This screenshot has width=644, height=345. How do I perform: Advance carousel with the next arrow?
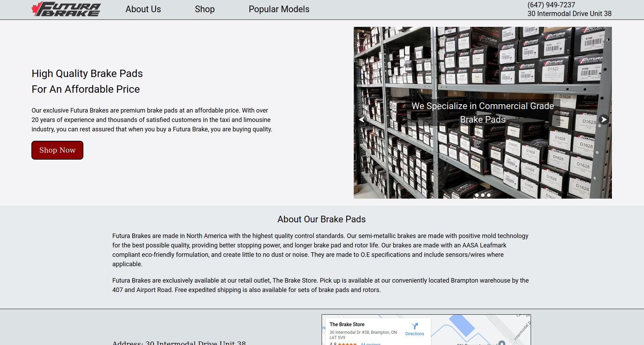coord(604,120)
